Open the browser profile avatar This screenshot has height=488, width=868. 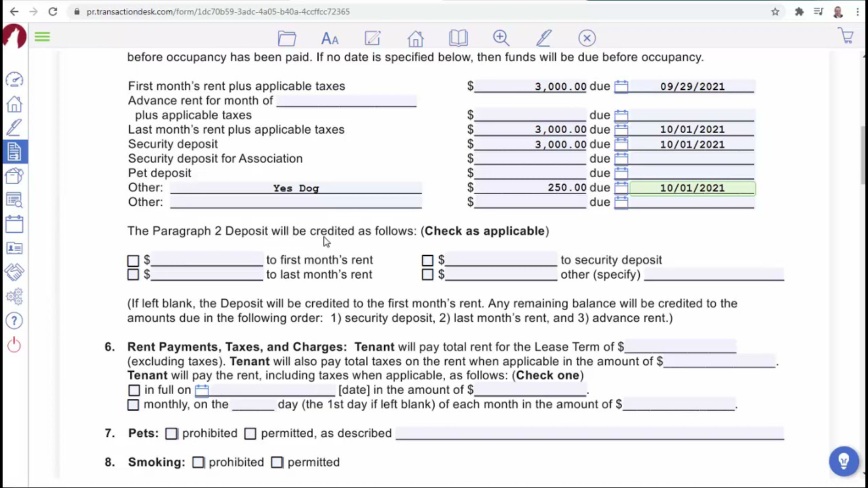tap(838, 12)
